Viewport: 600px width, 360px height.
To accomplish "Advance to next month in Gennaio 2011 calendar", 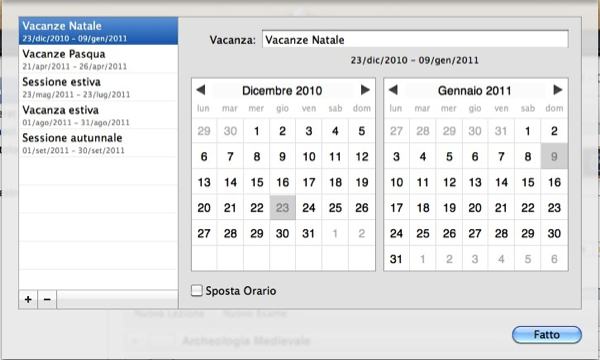I will point(558,90).
